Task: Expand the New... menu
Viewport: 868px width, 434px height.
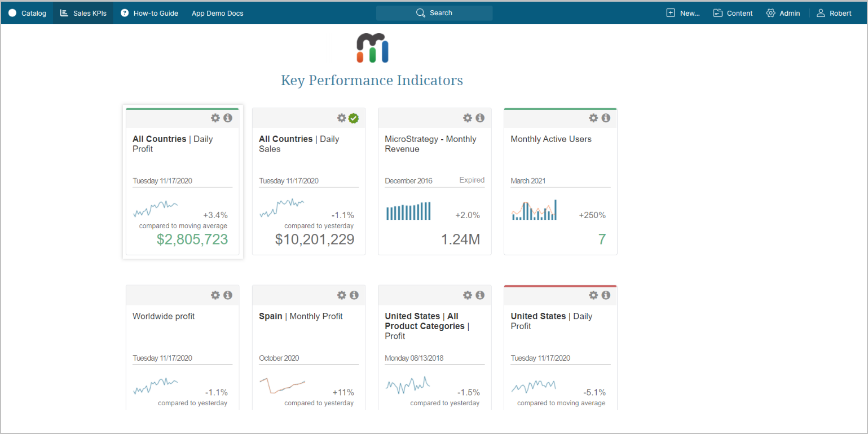Action: pos(683,13)
